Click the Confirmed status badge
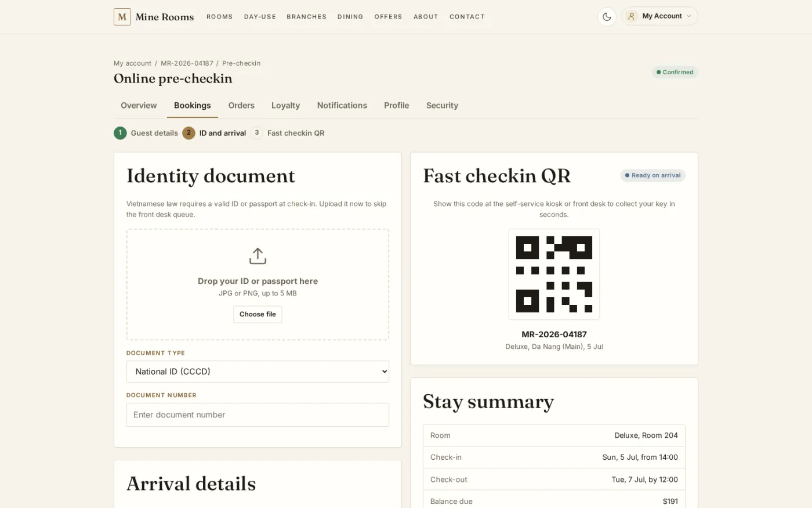The image size is (812, 508). pos(675,73)
